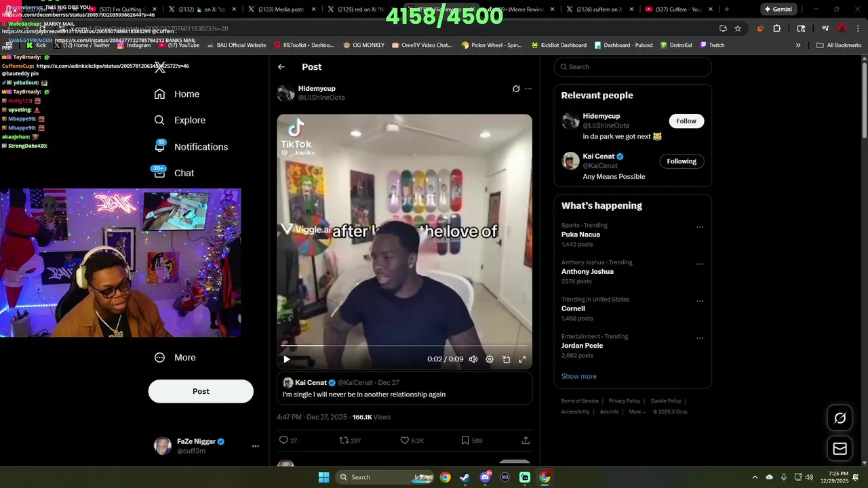Click Show more under What's happening
The width and height of the screenshot is (868, 488).
point(578,376)
